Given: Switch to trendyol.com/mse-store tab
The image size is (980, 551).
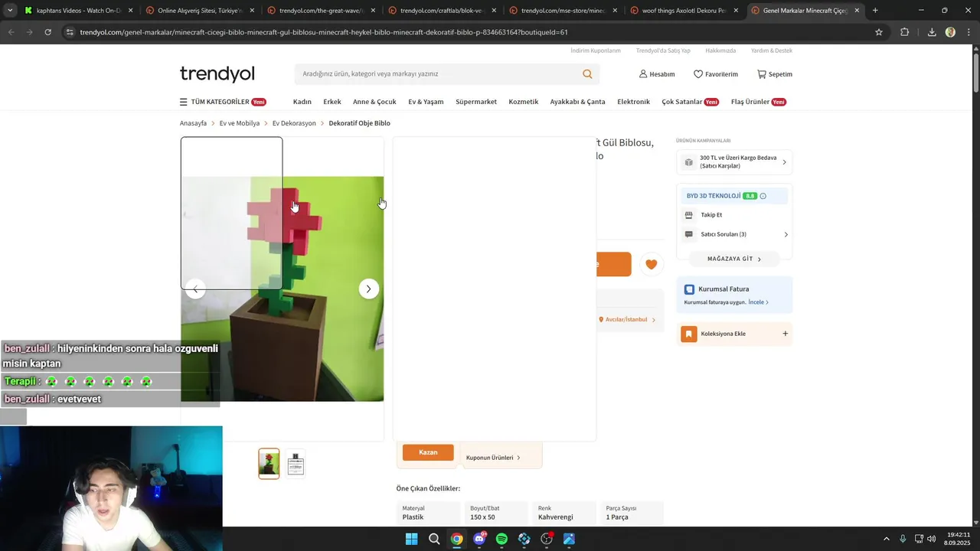Looking at the screenshot, I should 562,11.
